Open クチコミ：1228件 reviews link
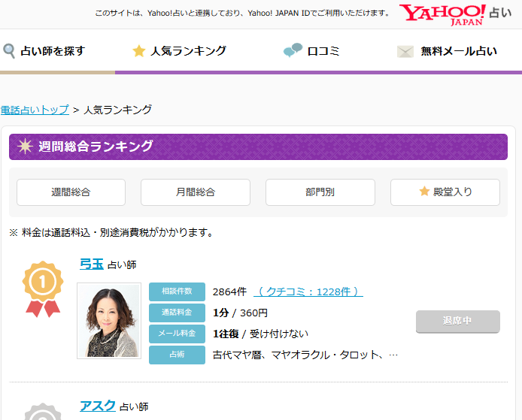The image size is (522, 420). pyautogui.click(x=308, y=292)
